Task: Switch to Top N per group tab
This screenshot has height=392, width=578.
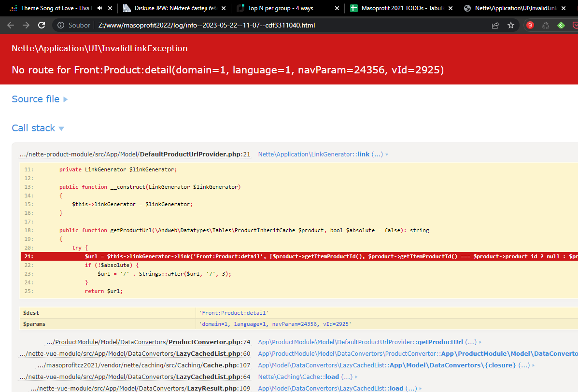Action: (x=280, y=8)
